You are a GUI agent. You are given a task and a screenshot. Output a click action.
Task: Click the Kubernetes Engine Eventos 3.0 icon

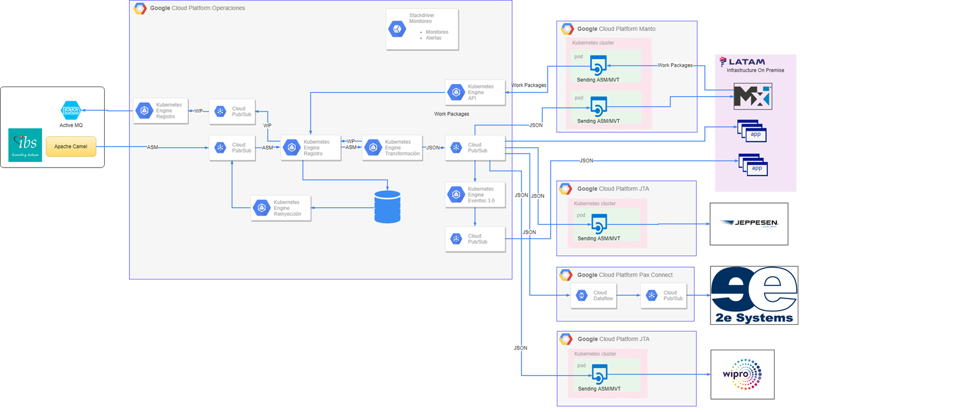pyautogui.click(x=456, y=194)
